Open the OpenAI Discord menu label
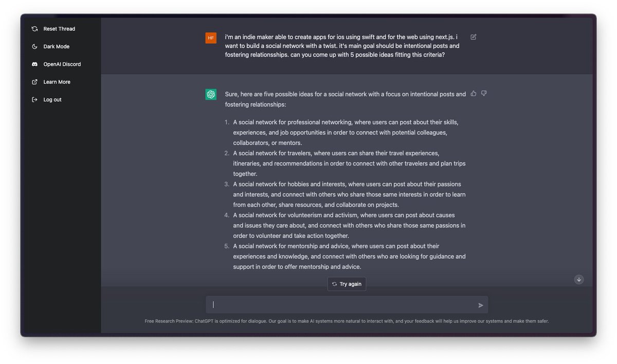This screenshot has height=364, width=617. pos(62,64)
